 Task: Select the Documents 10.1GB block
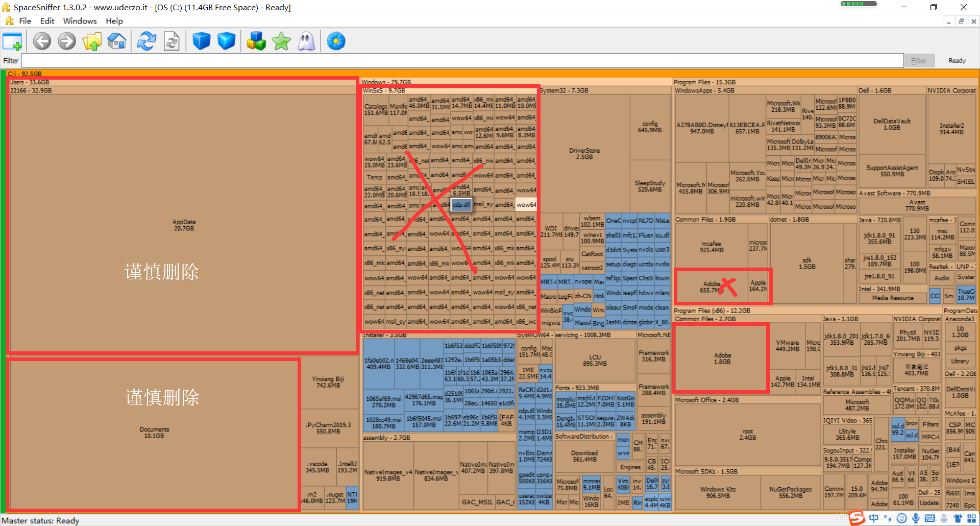[154, 433]
